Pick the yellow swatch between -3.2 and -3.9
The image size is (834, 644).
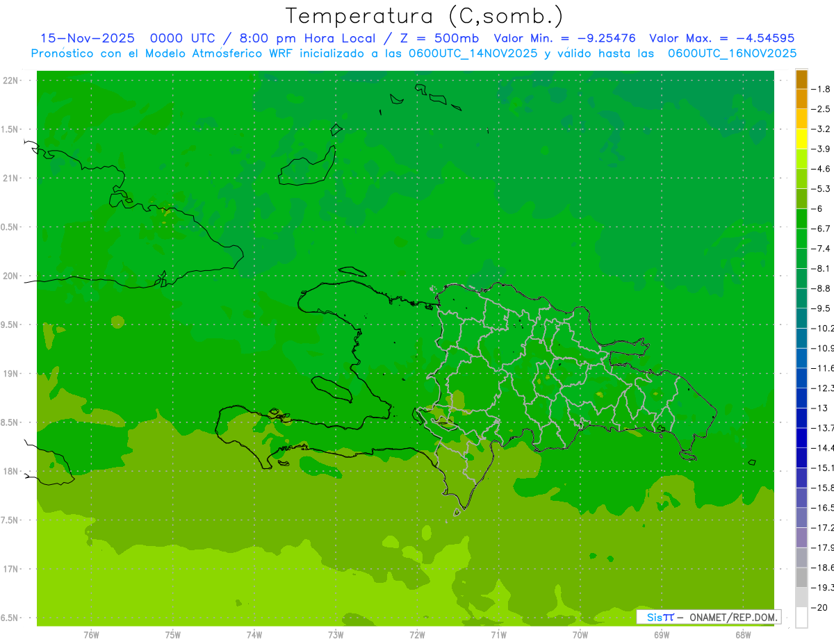coord(801,139)
